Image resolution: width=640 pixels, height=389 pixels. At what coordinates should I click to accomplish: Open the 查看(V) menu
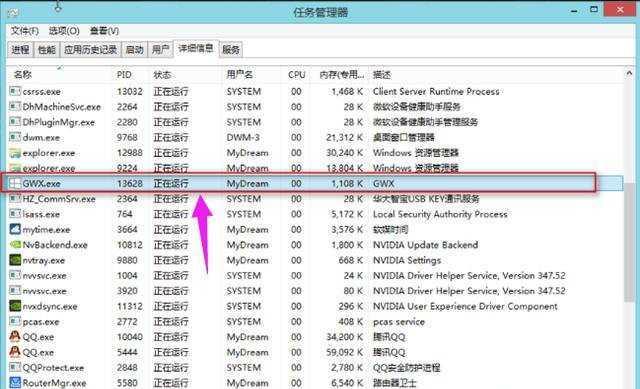[x=104, y=31]
